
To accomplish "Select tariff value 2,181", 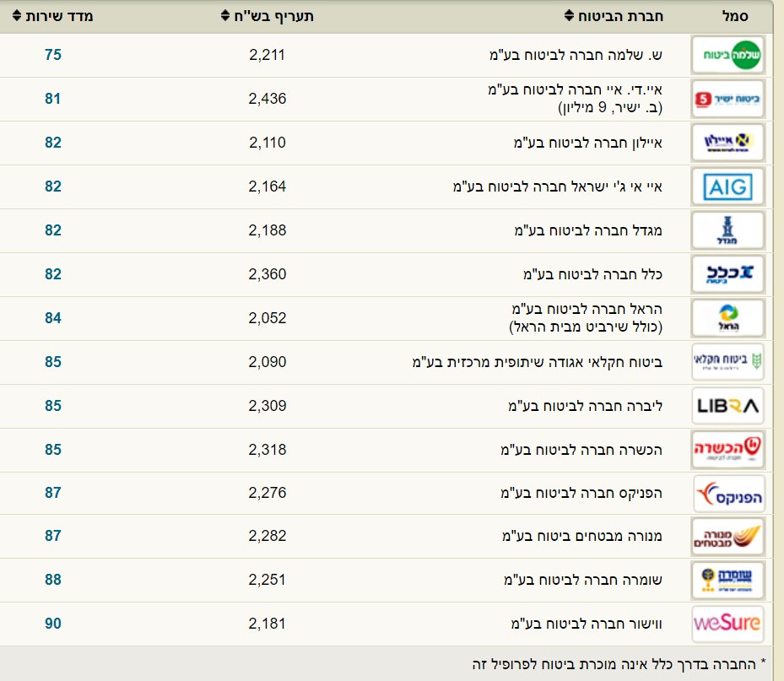I will click(267, 624).
